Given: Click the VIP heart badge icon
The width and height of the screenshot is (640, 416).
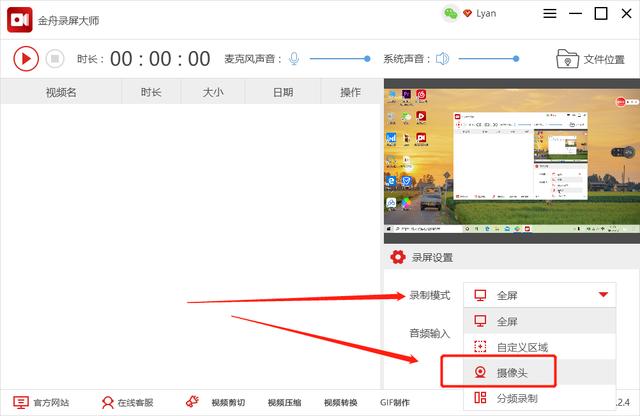Looking at the screenshot, I should (x=468, y=13).
